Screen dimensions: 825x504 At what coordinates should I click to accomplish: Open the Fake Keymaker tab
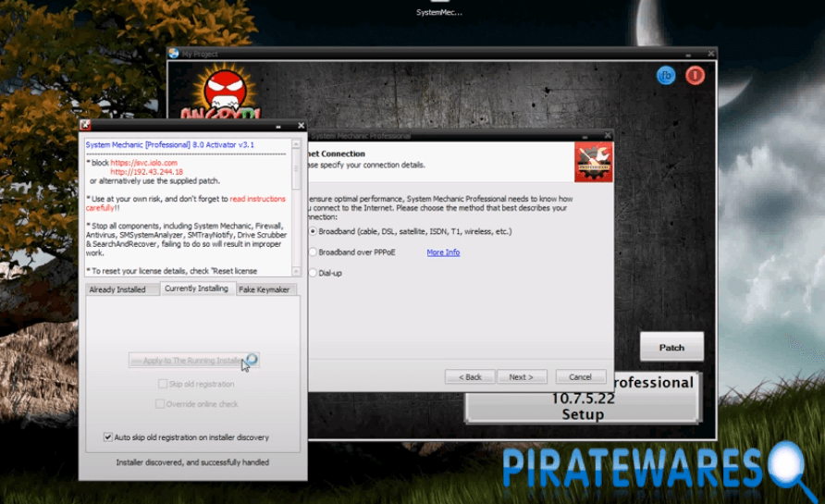[265, 289]
